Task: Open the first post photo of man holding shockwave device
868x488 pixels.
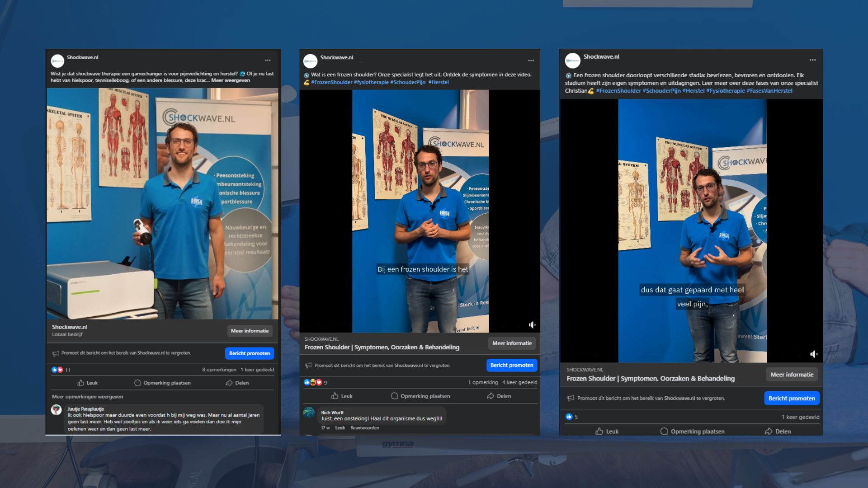Action: (163, 204)
